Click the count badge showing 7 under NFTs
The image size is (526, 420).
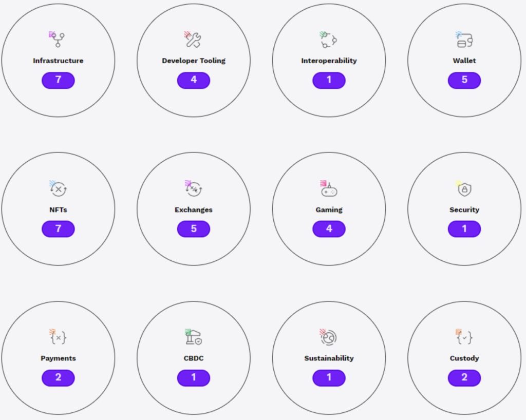point(58,229)
